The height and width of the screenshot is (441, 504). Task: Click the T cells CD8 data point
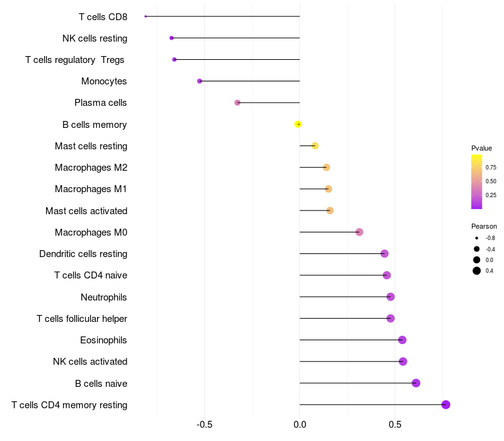146,16
